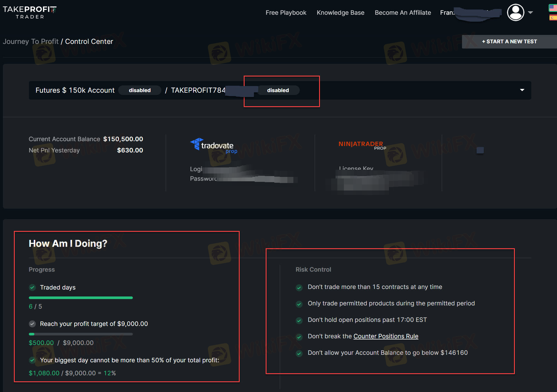Click the small square icon beside NinjaTrader panel
The height and width of the screenshot is (392, 557).
click(x=480, y=150)
